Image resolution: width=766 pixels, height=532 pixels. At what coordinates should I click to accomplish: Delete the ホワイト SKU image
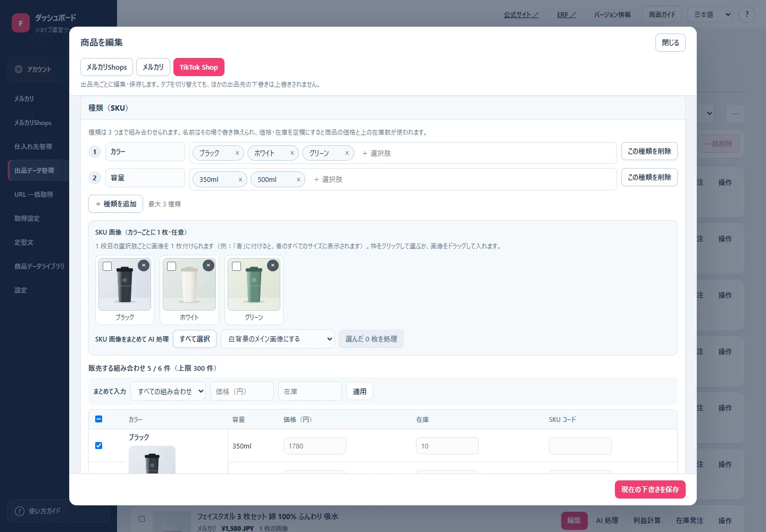209,265
